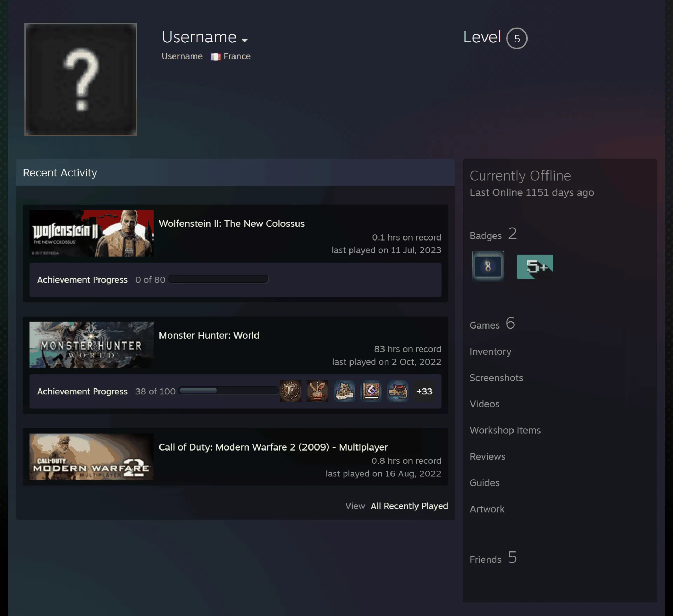
Task: Click the Level 5 circle badge
Action: click(517, 38)
